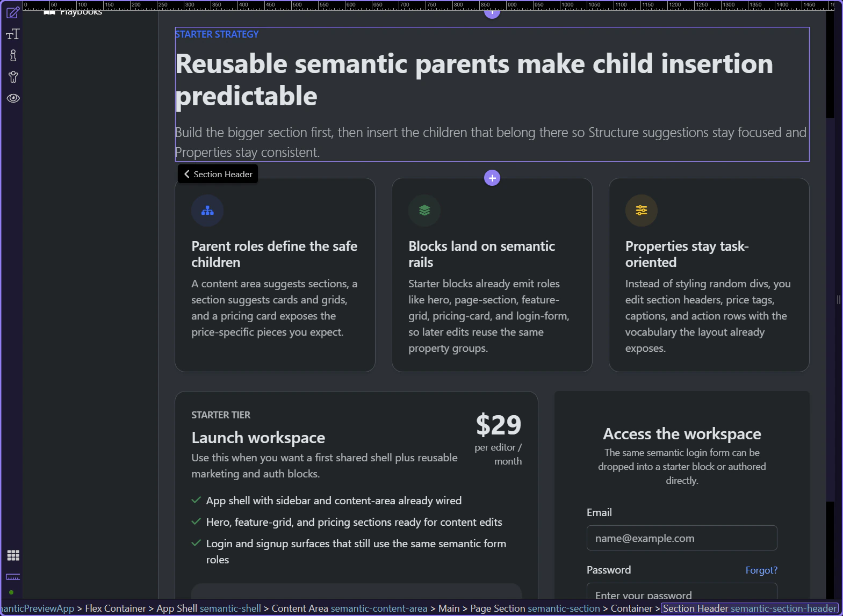Select Flex Container in the breadcrumb
The image size is (843, 616).
click(116, 608)
